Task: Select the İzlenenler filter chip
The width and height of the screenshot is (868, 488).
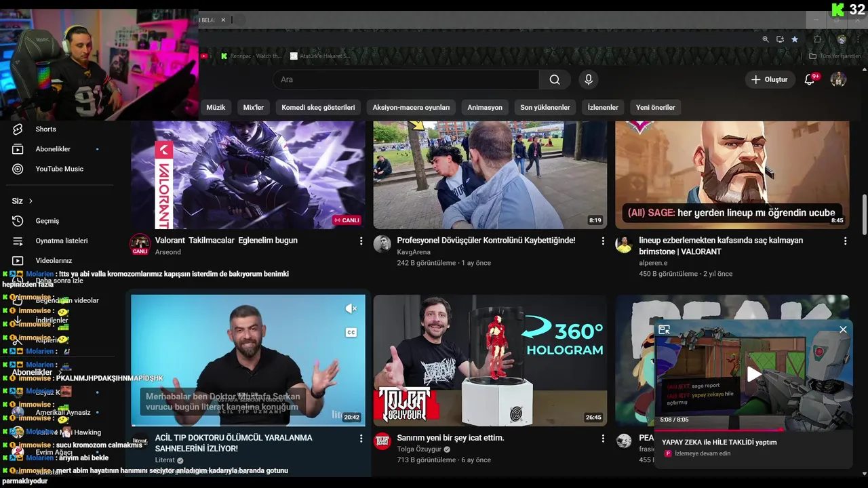Action: click(x=603, y=107)
